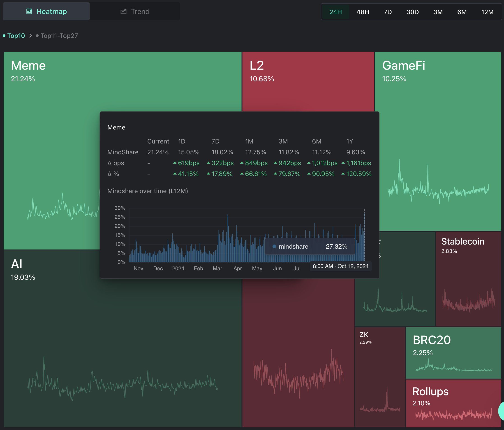Open Top11-Top27 categories link
The width and height of the screenshot is (504, 430).
pyautogui.click(x=59, y=36)
